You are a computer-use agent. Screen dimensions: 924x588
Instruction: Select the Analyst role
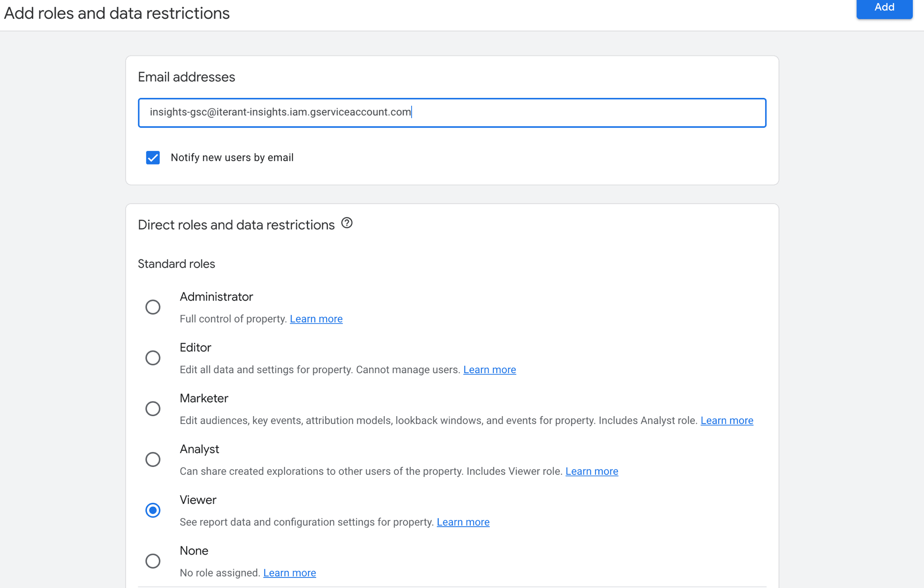(x=152, y=459)
